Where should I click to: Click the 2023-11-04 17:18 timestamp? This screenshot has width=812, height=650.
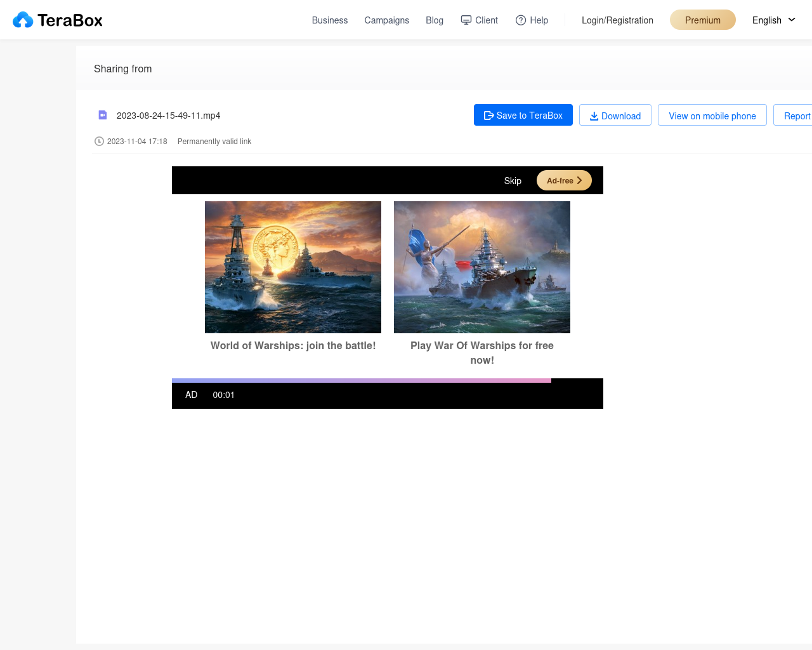(x=137, y=142)
